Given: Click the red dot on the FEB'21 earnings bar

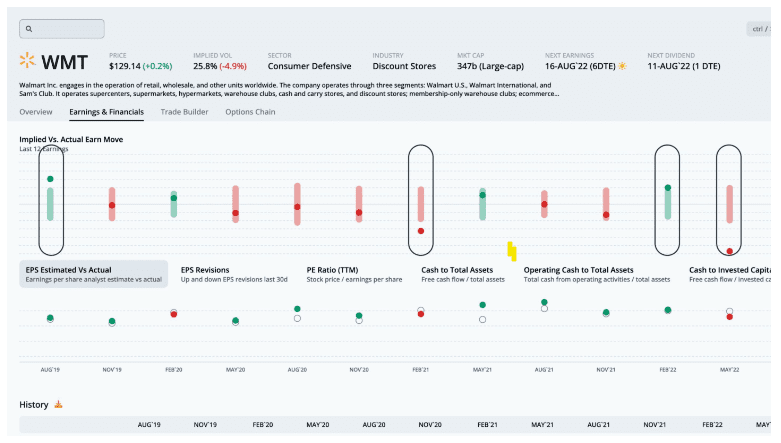Looking at the screenshot, I should (421, 231).
